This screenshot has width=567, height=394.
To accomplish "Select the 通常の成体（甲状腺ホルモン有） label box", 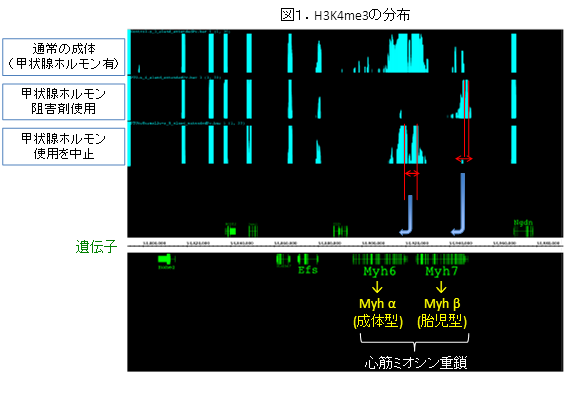I will (64, 57).
